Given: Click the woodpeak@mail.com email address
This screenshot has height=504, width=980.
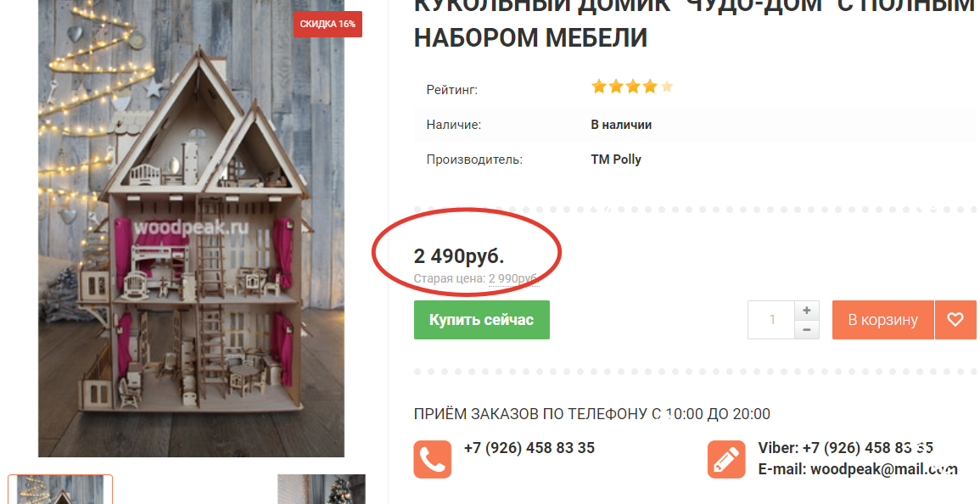Looking at the screenshot, I should pyautogui.click(x=884, y=469).
